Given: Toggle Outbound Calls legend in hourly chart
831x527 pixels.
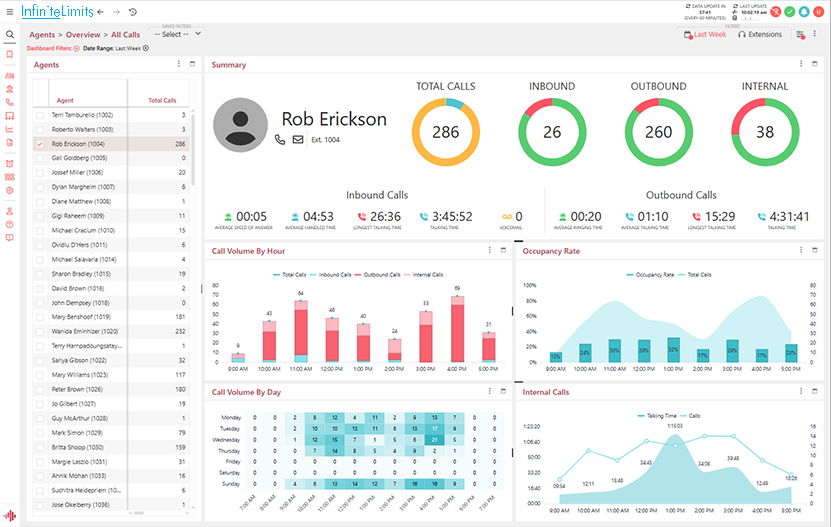Looking at the screenshot, I should [x=377, y=275].
